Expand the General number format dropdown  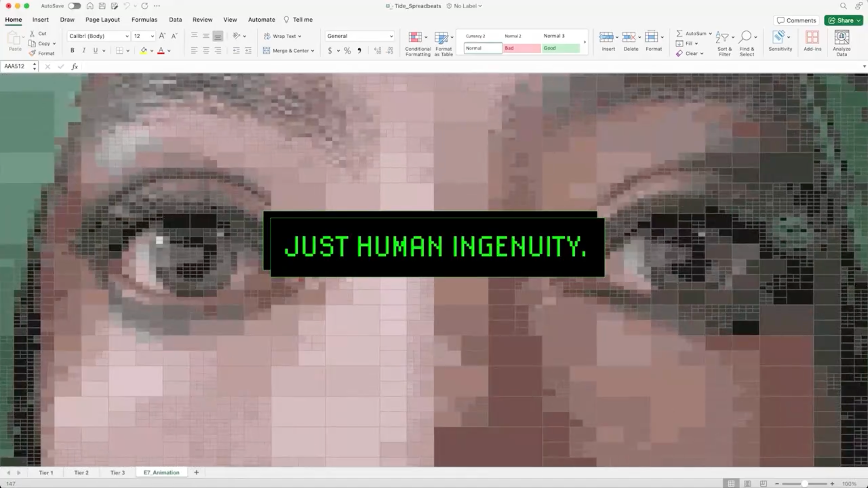click(x=391, y=36)
